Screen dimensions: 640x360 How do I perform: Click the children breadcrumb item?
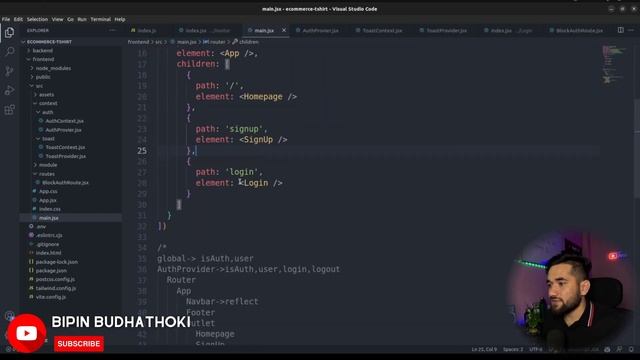point(245,42)
